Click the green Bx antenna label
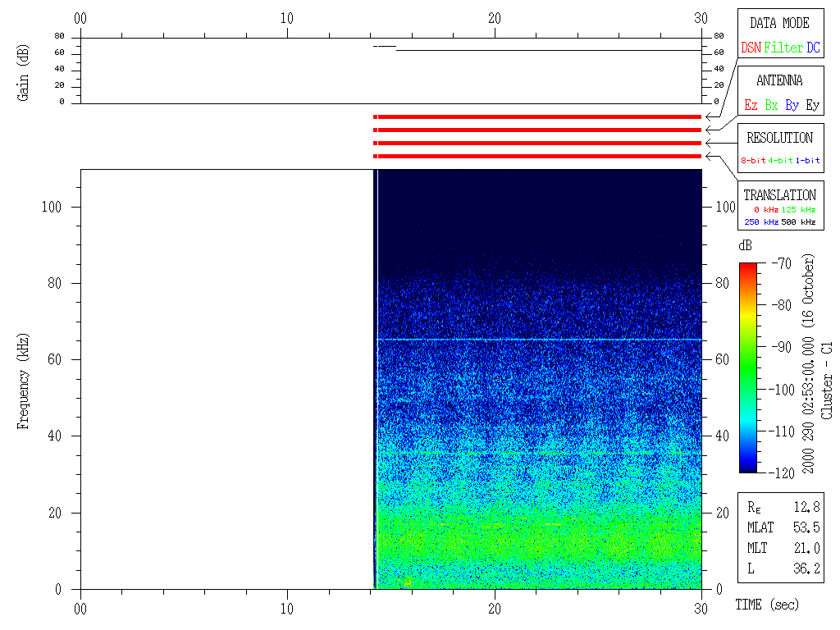Viewport: 840px width, 630px height. coord(771,105)
